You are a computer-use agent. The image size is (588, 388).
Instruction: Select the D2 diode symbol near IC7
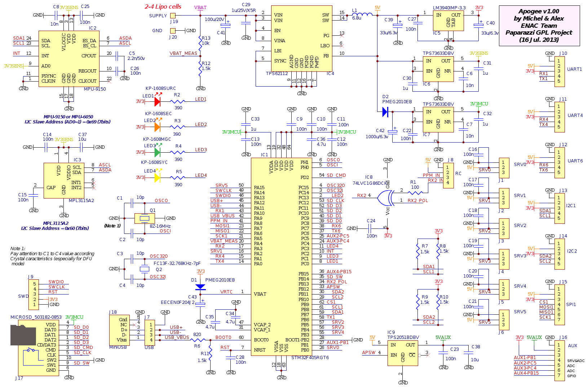385,112
